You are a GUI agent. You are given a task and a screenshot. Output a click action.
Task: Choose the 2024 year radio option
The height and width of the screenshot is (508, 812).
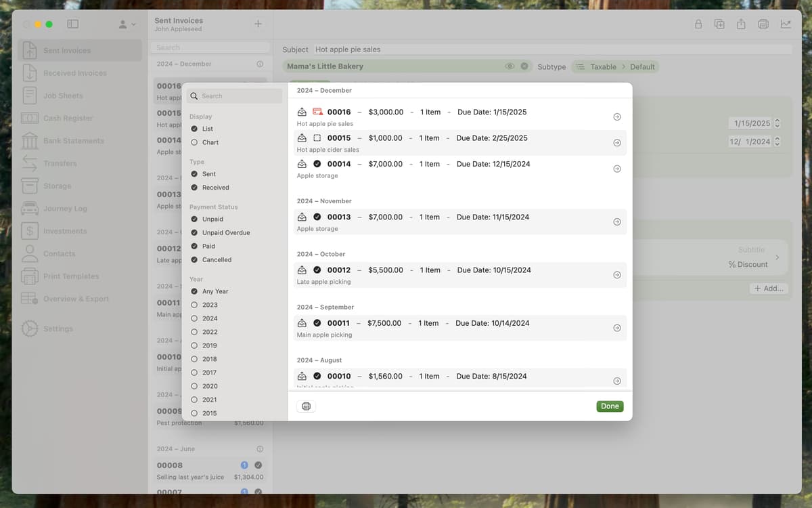tap(195, 318)
